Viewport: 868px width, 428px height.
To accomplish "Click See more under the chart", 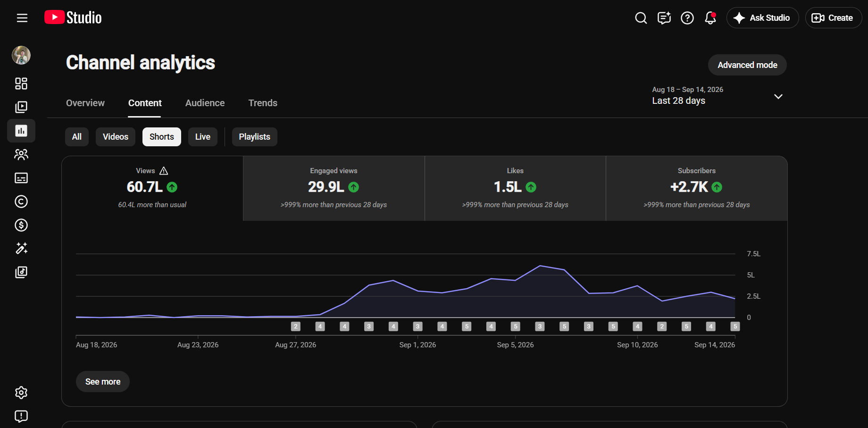I will pos(103,382).
